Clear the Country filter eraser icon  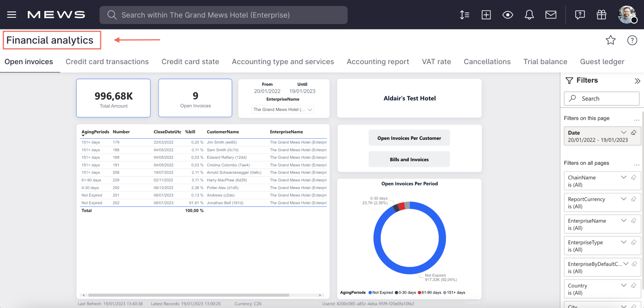[x=634, y=285]
